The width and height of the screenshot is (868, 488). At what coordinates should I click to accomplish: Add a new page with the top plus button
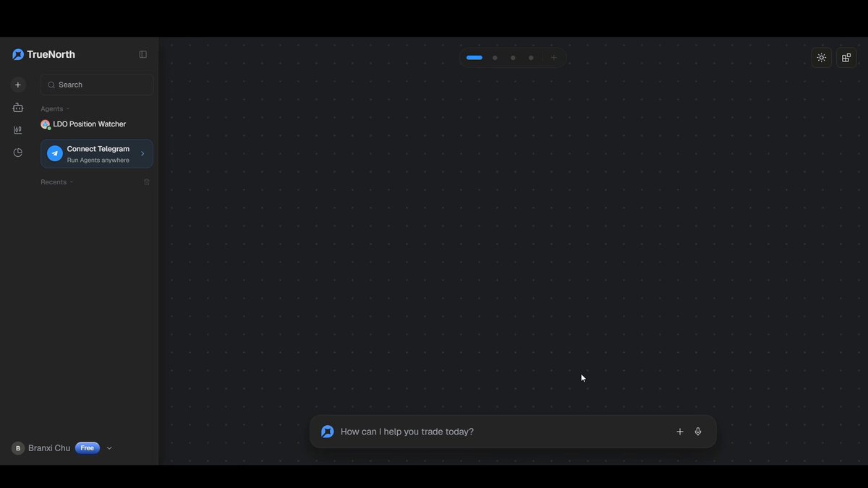click(x=554, y=58)
